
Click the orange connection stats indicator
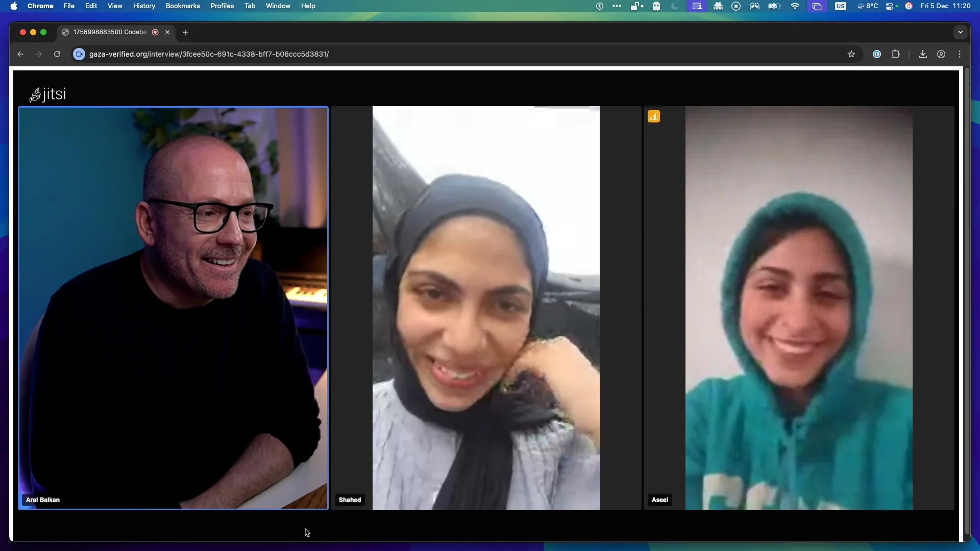tap(654, 117)
